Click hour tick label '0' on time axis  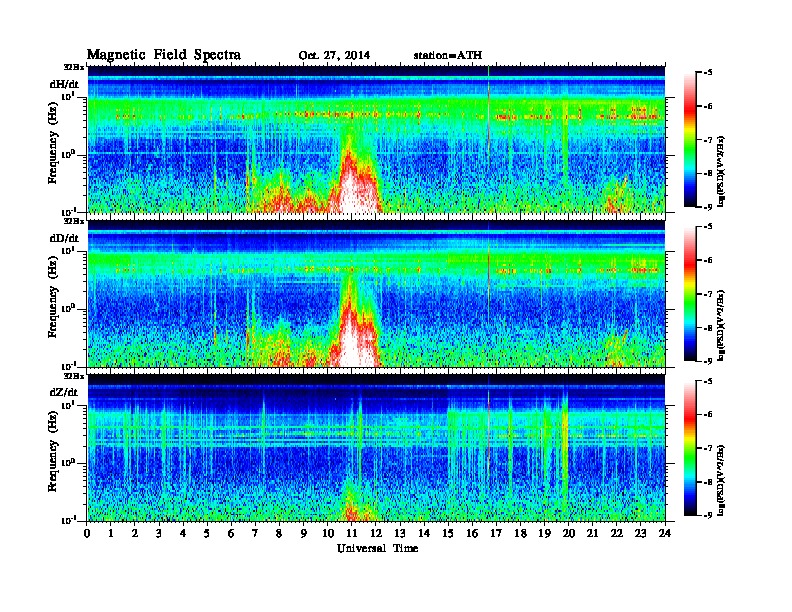[x=87, y=534]
